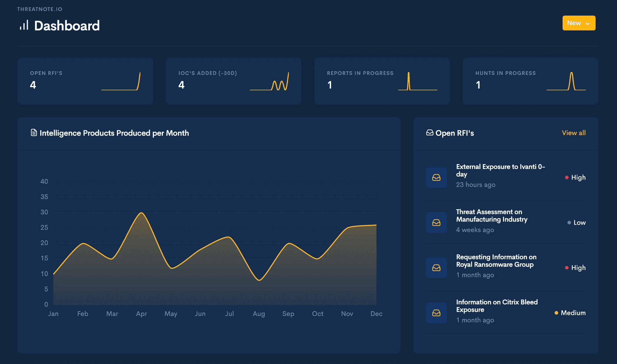
Task: Click the red dot beside Ivanti High
Action: [567, 177]
